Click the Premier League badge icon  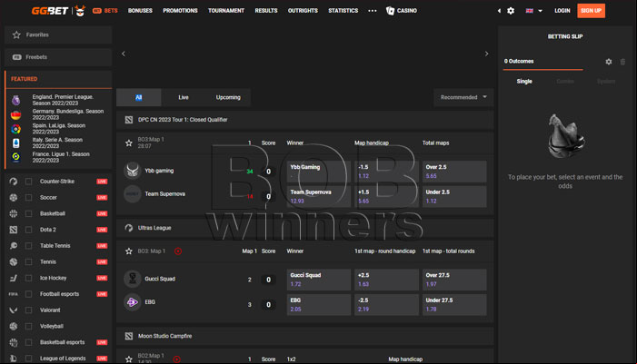point(15,100)
